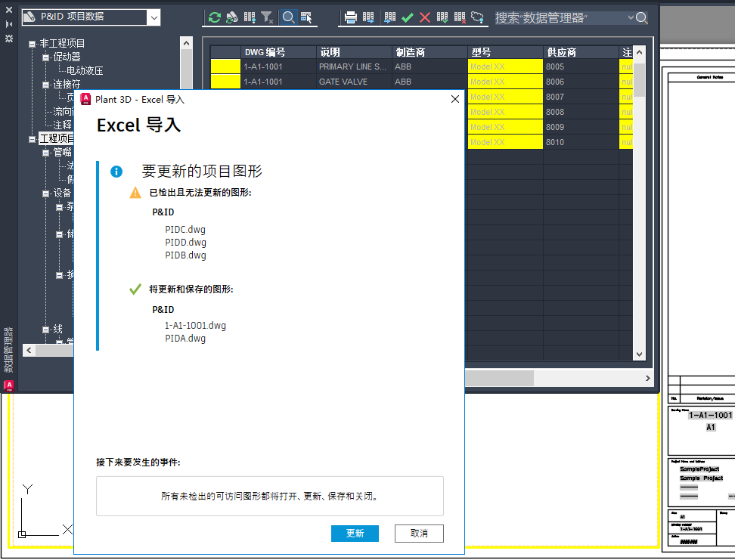The image size is (735, 560).
Task: Open the search box dropdown arrow
Action: pos(631,18)
